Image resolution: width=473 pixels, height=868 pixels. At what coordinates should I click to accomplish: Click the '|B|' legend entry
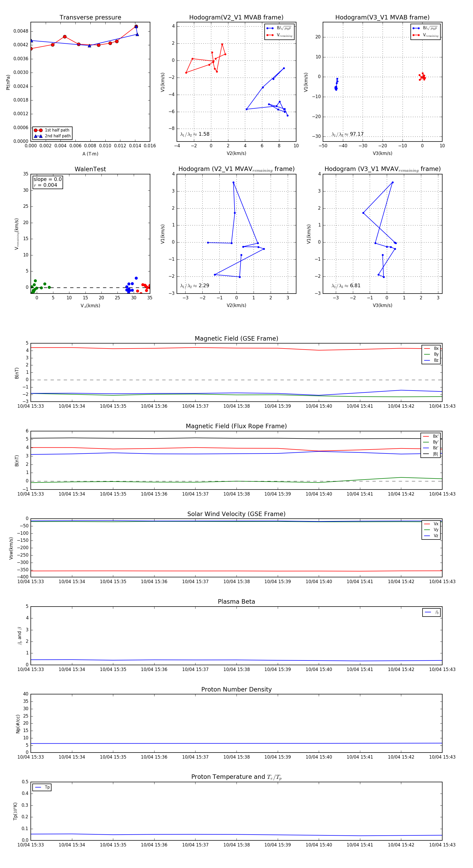pyautogui.click(x=431, y=454)
